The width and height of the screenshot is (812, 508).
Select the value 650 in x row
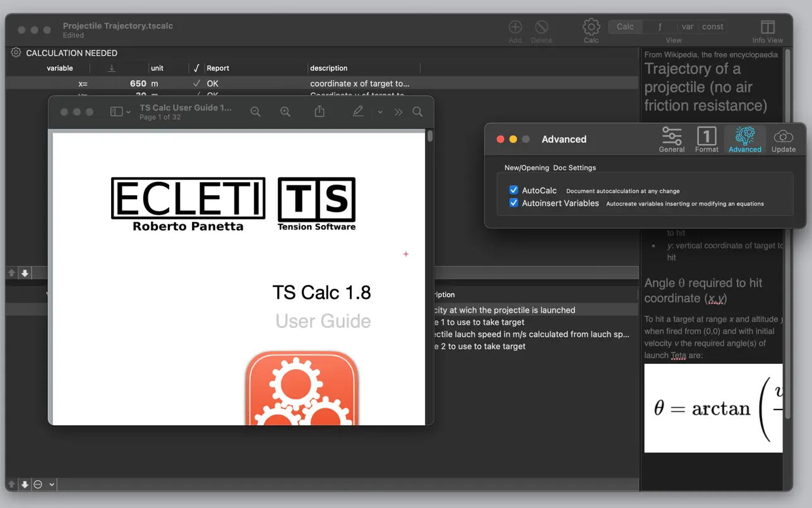[x=138, y=83]
